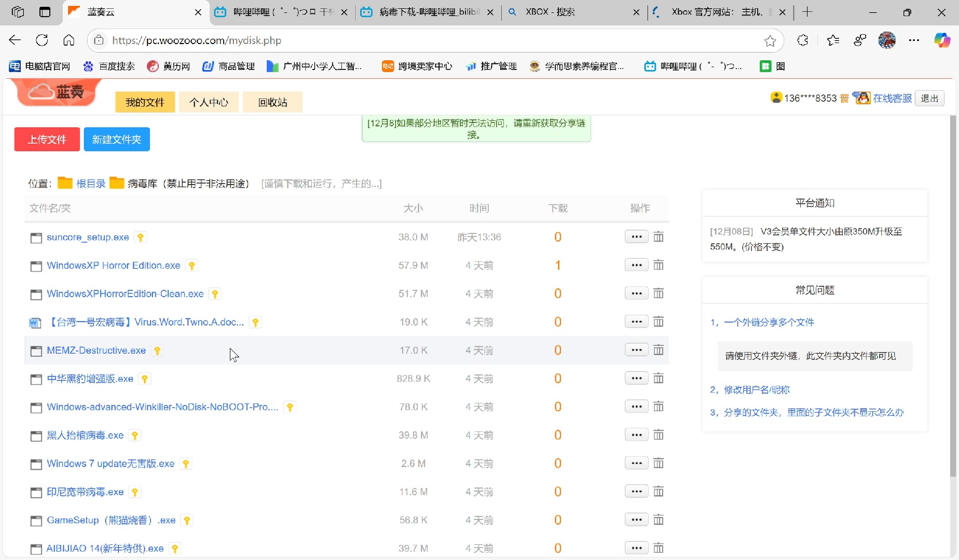
Task: Click trash icon for 中华黑豹增强版.exe
Action: point(659,379)
